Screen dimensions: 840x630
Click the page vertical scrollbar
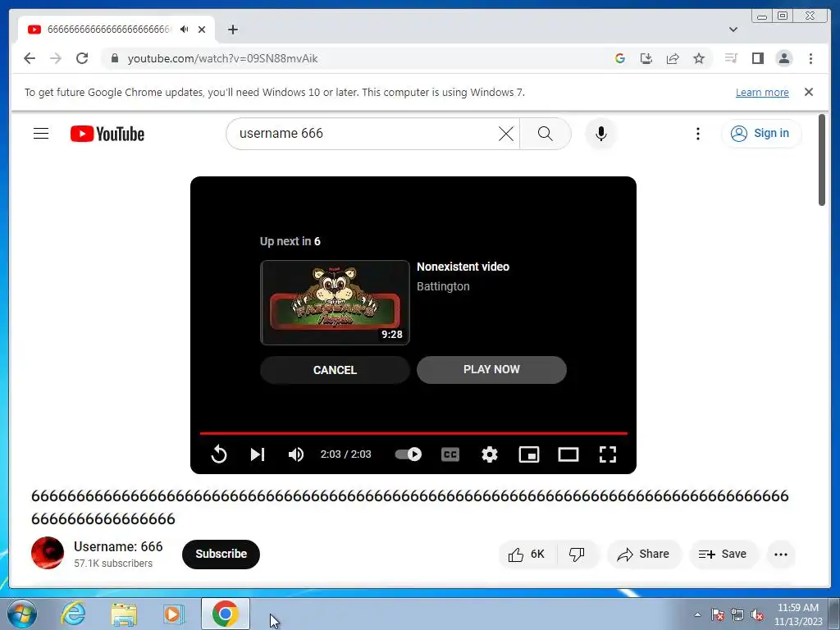tap(822, 160)
